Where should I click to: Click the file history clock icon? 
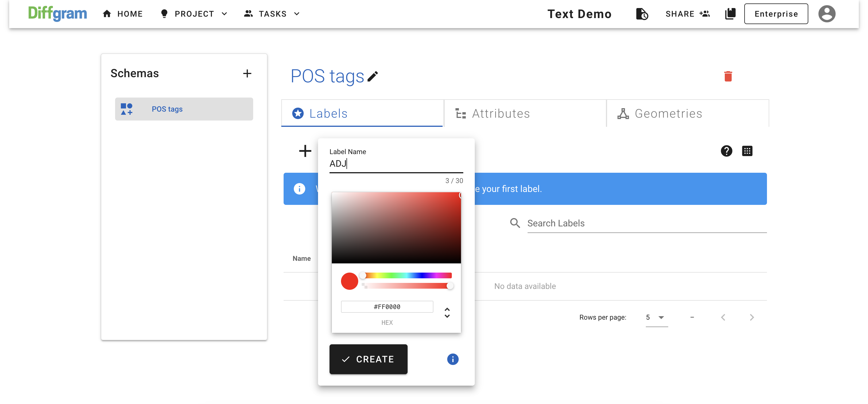point(642,14)
